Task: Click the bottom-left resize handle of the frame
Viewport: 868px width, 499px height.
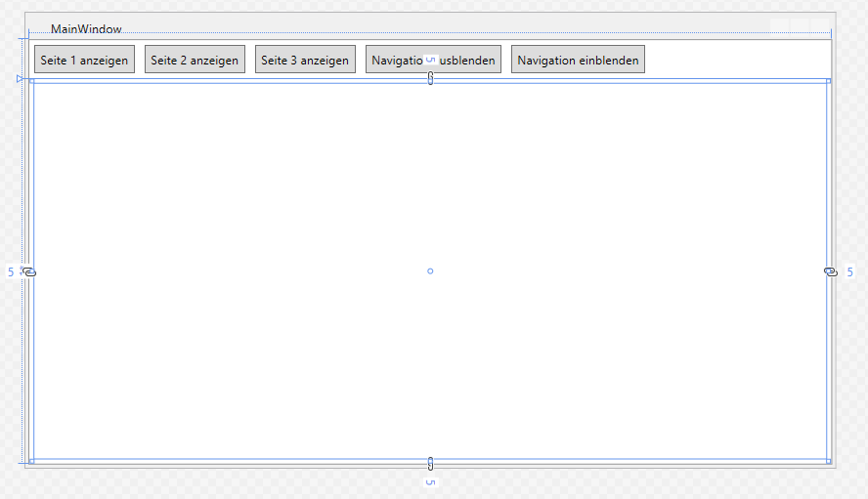Action: click(x=31, y=461)
